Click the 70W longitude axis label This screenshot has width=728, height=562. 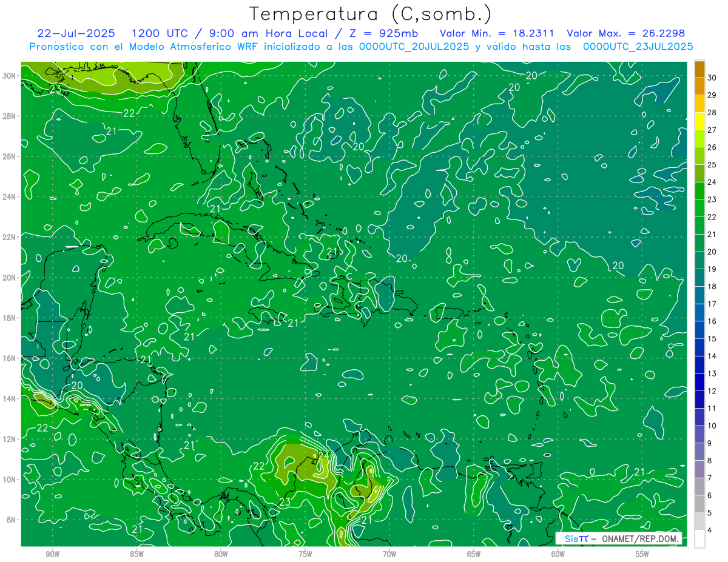pos(389,554)
